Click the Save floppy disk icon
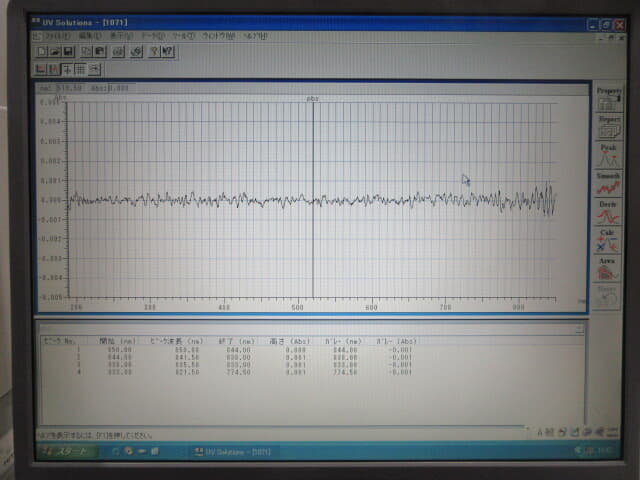 click(x=68, y=51)
